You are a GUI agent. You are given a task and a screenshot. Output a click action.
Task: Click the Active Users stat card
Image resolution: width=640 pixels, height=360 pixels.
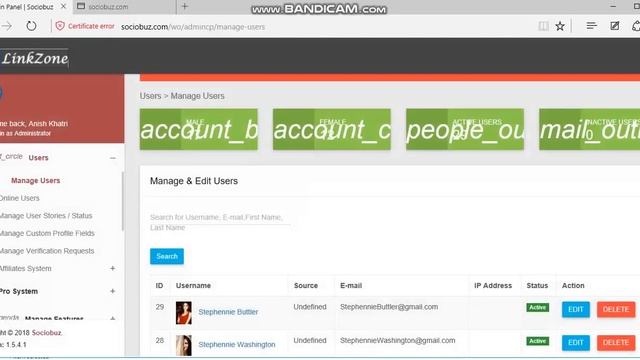pyautogui.click(x=465, y=129)
